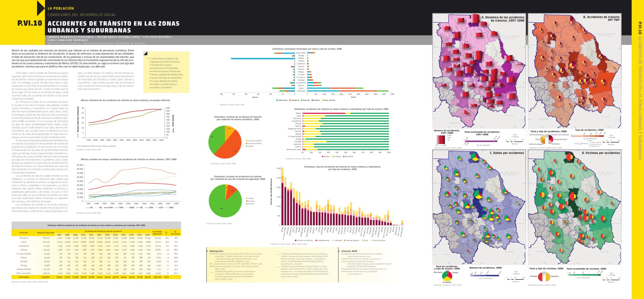Click Sólo daños/Fatales pie legend under map C
This screenshot has width=644, height=299.
[x=447, y=276]
